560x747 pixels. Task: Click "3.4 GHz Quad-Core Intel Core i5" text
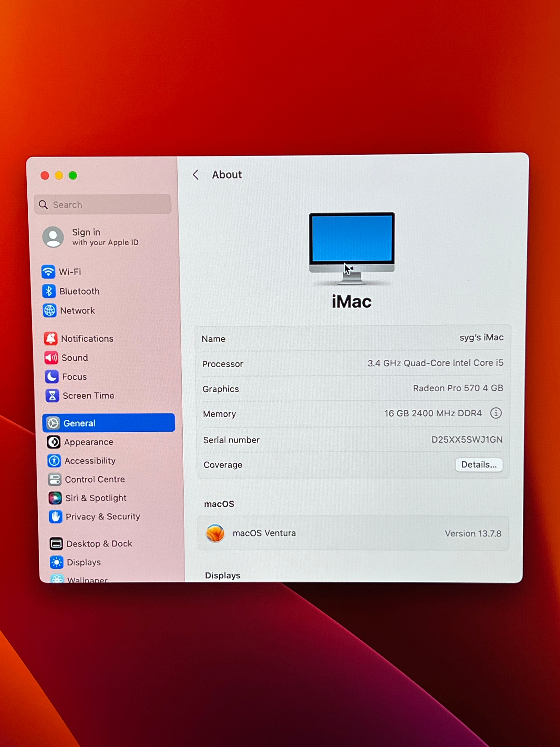435,363
